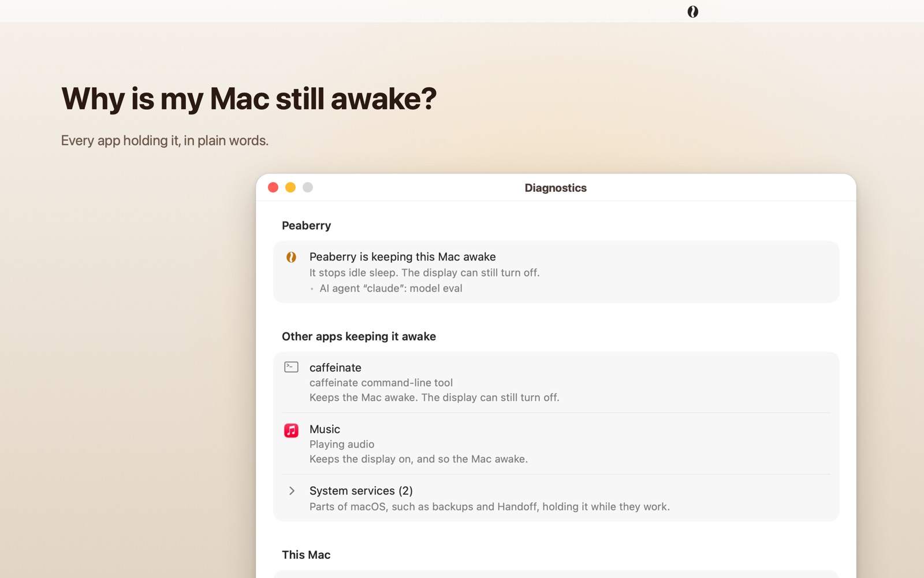This screenshot has width=924, height=578.
Task: Open the Peaberry menu bar icon
Action: [692, 12]
